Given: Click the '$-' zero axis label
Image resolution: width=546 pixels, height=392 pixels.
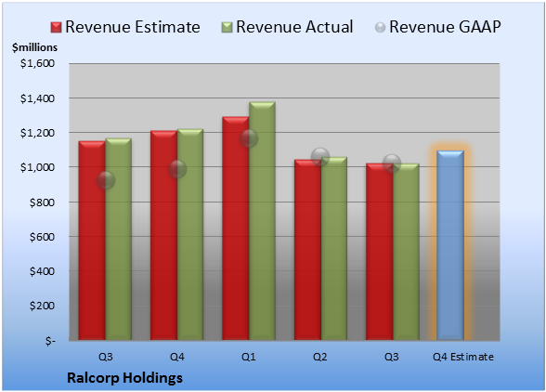Looking at the screenshot, I should tap(50, 340).
